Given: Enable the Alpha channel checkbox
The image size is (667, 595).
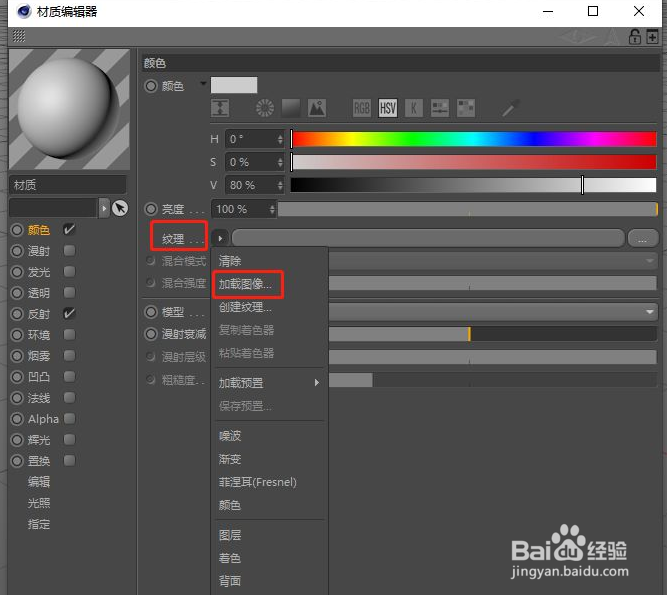Looking at the screenshot, I should click(x=69, y=418).
